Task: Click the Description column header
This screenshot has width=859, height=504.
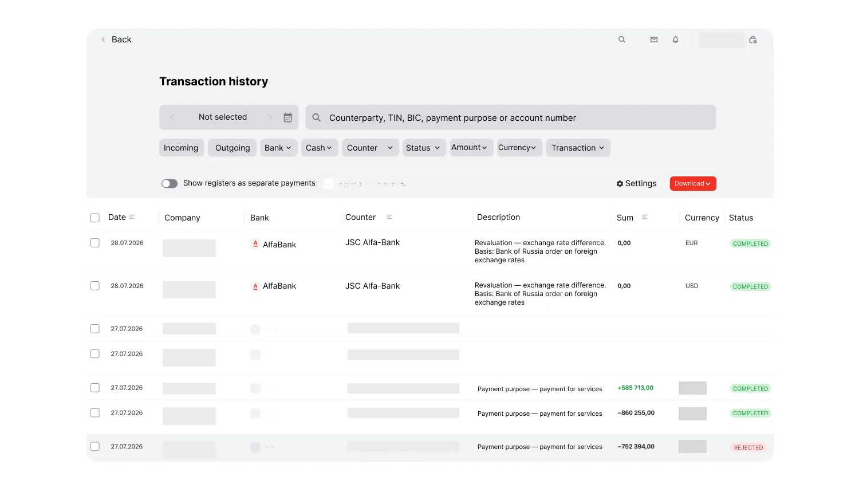Action: click(x=499, y=217)
